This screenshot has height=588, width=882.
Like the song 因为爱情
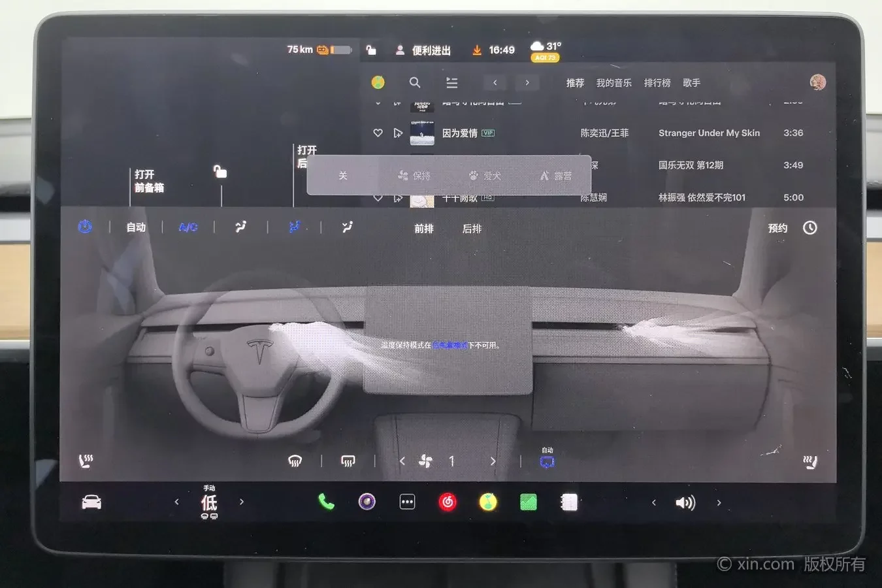pyautogui.click(x=378, y=133)
